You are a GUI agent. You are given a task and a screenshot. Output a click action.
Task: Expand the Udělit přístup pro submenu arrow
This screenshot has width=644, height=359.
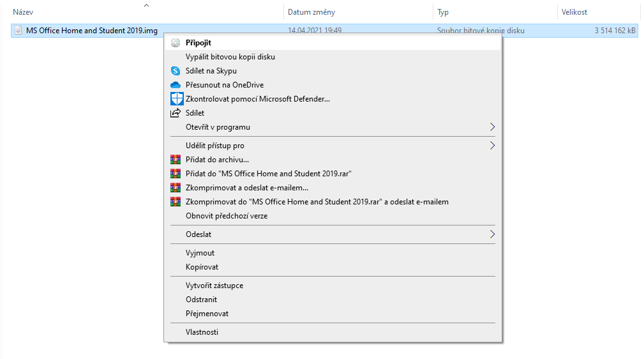click(x=492, y=146)
